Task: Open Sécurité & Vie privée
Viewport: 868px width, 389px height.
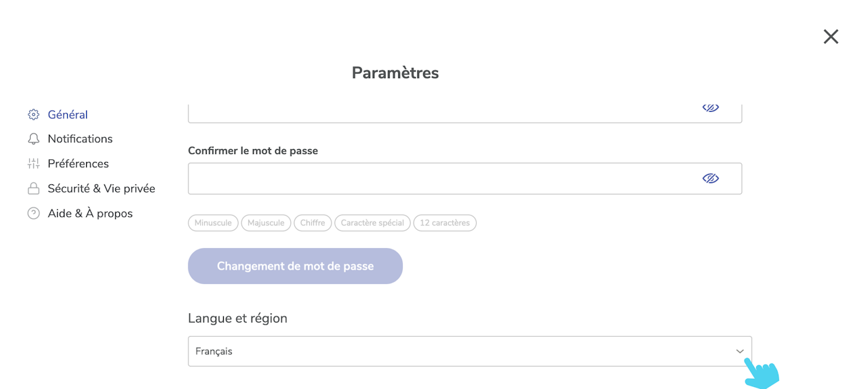Action: point(101,188)
